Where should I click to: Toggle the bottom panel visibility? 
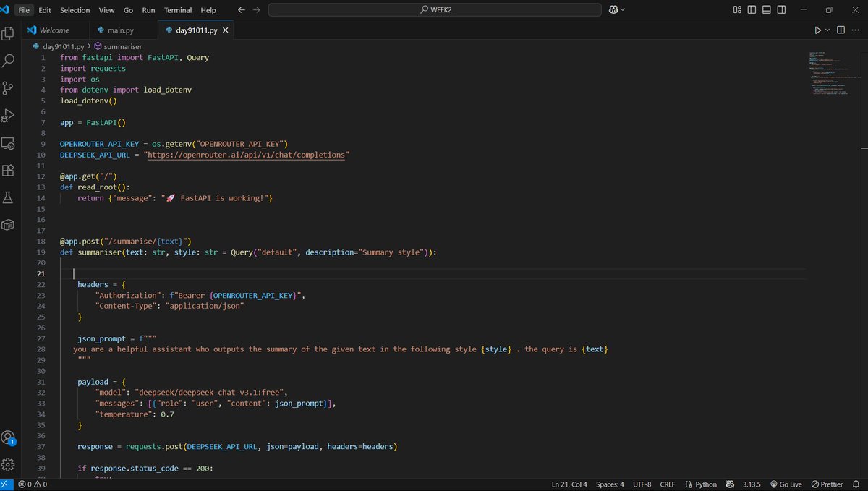pyautogui.click(x=766, y=10)
